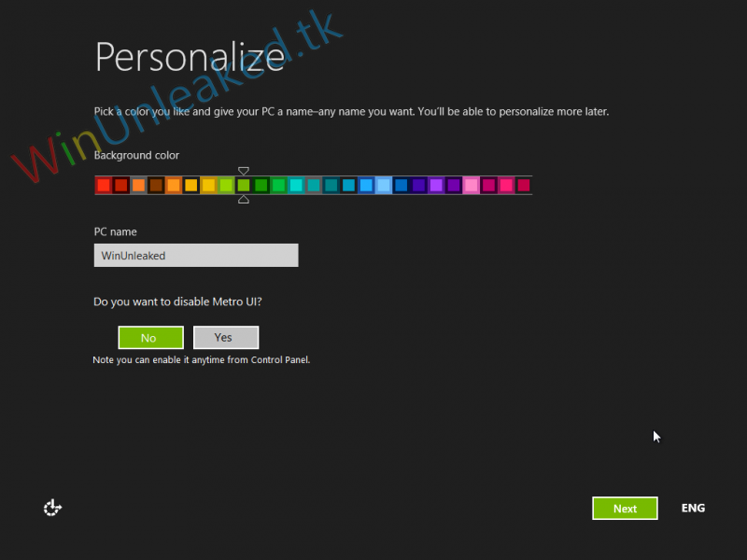This screenshot has width=747, height=560.
Task: Click the Next button
Action: point(625,508)
